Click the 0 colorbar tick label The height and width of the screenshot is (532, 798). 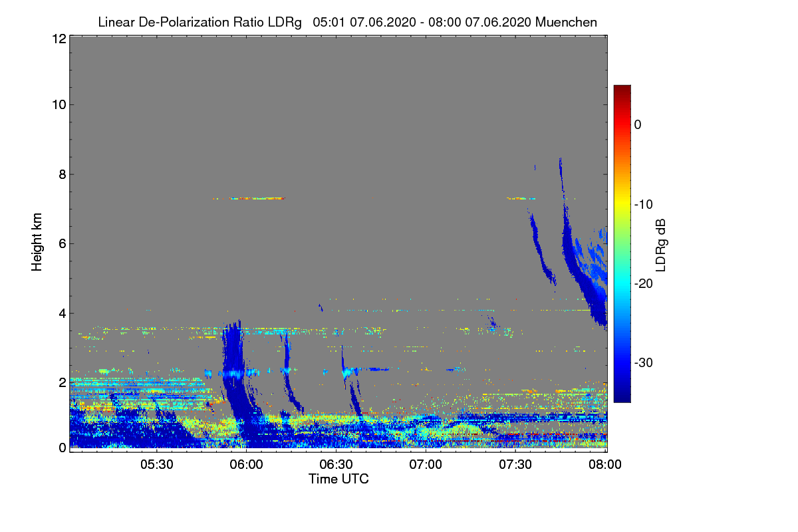(638, 124)
